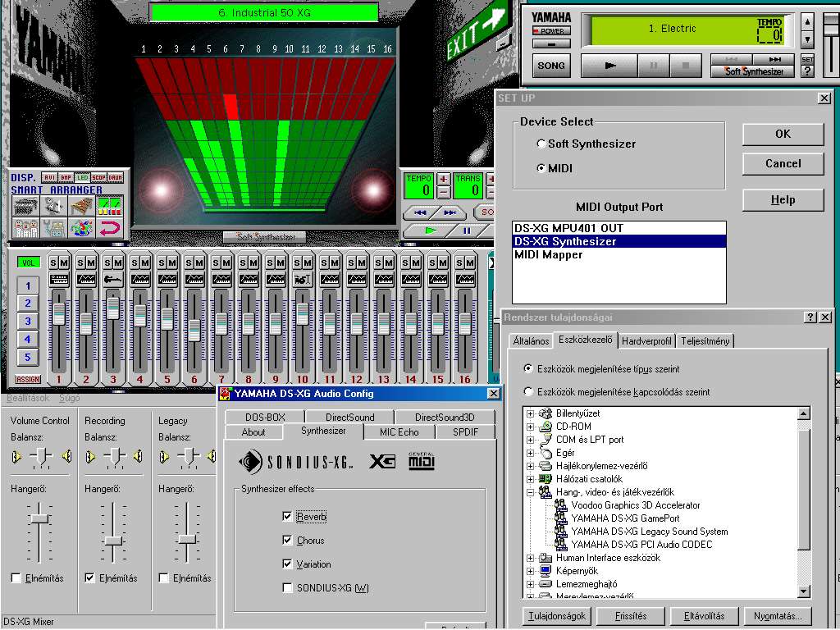Open the wrench tools icon in Smart Arranger
The height and width of the screenshot is (630, 840).
(x=53, y=228)
